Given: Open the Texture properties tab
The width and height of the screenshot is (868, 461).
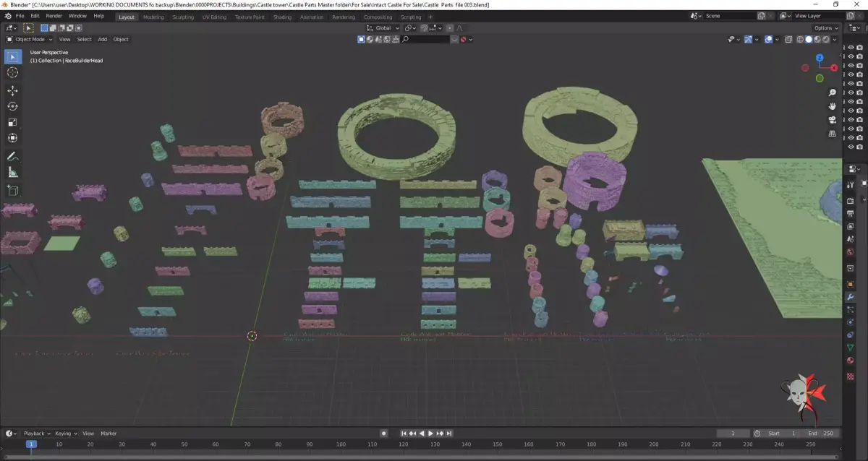Looking at the screenshot, I should [851, 376].
